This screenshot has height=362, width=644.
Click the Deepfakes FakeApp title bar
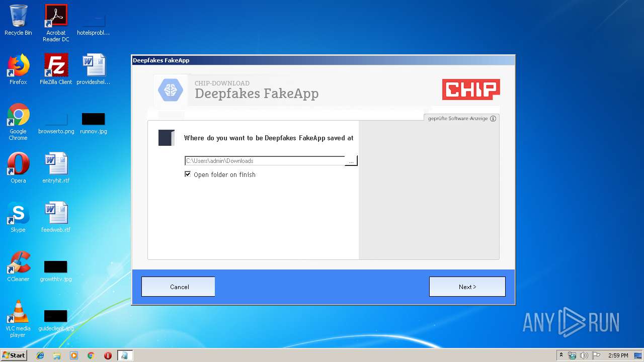323,60
